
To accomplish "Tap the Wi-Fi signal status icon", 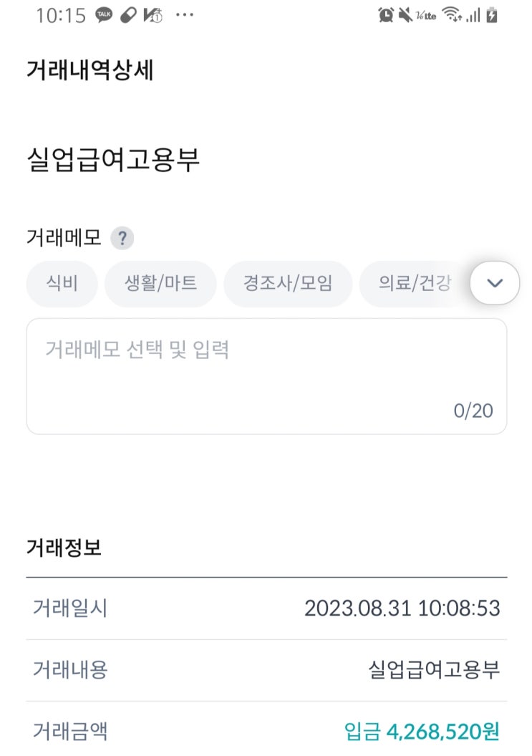I will click(x=452, y=16).
